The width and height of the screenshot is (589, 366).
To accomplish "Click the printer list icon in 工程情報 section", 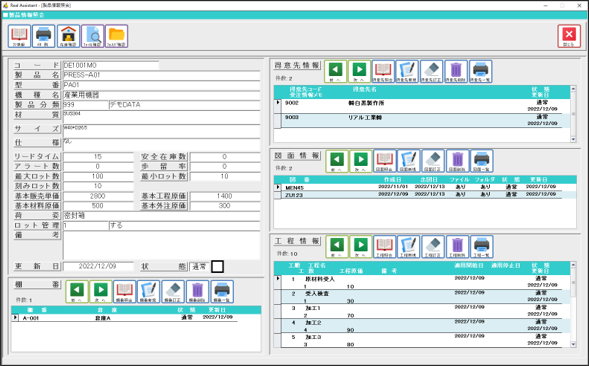I will click(x=482, y=247).
